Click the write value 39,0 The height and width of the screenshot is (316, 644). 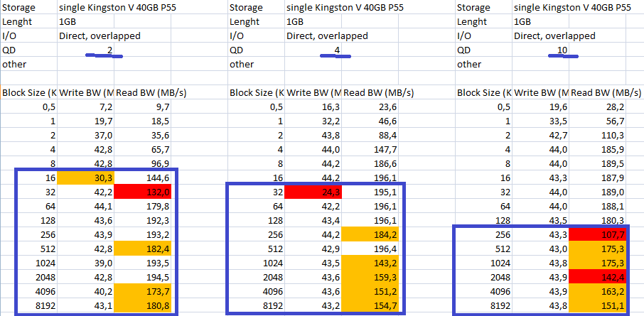pyautogui.click(x=85, y=263)
